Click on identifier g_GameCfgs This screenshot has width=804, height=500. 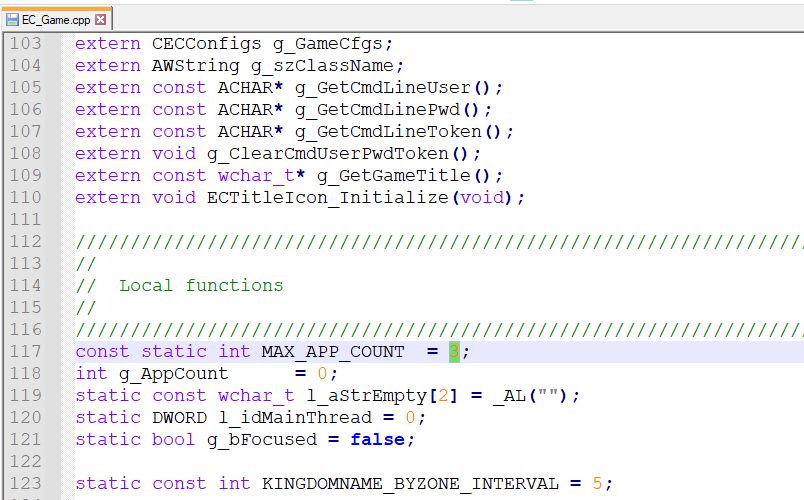pyautogui.click(x=328, y=44)
